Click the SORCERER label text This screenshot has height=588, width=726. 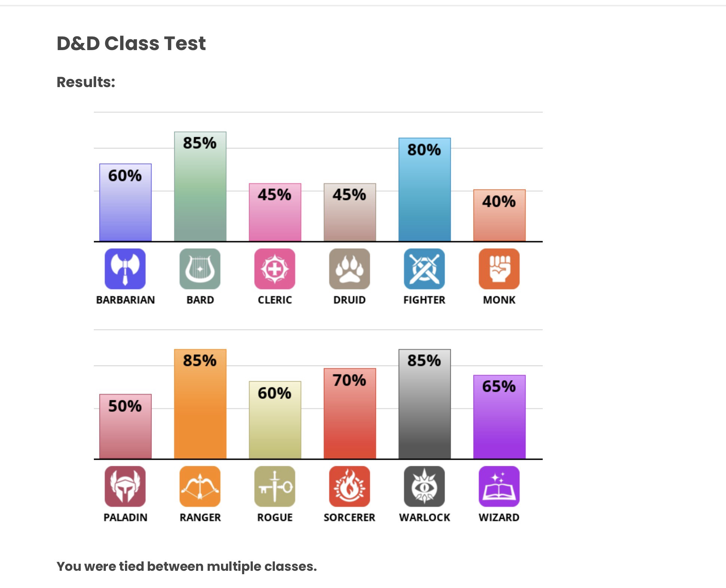click(x=349, y=517)
